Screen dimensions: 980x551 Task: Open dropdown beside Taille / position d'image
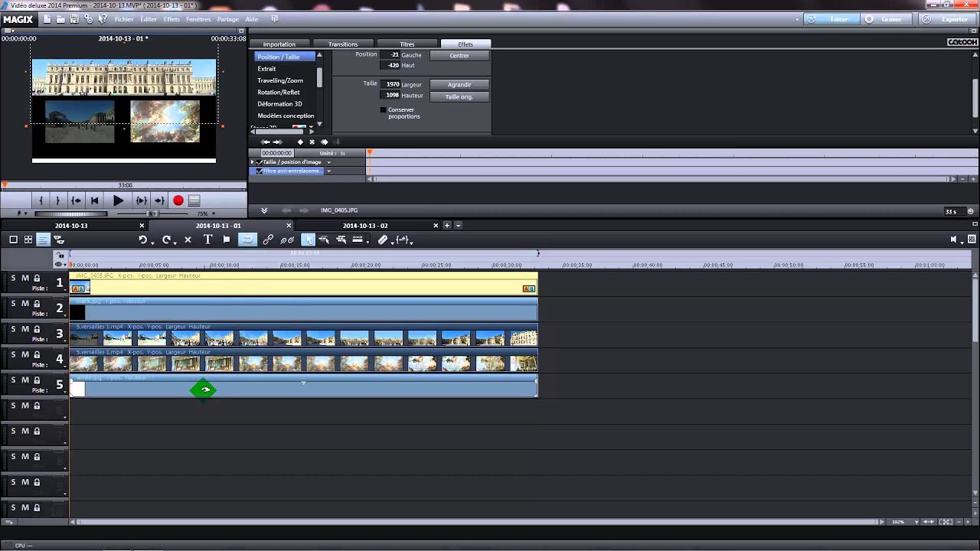[329, 162]
